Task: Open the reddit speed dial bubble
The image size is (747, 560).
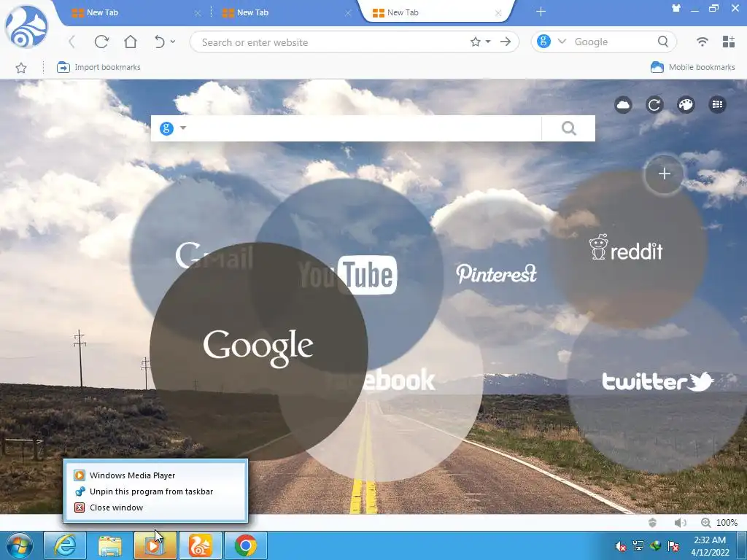Action: pos(627,250)
